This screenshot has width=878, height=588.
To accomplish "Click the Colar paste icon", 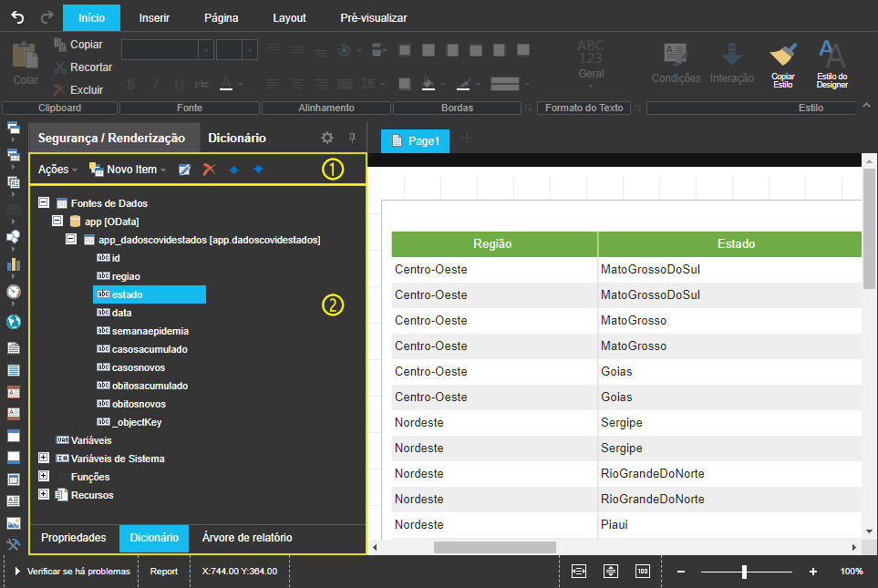I will click(26, 63).
